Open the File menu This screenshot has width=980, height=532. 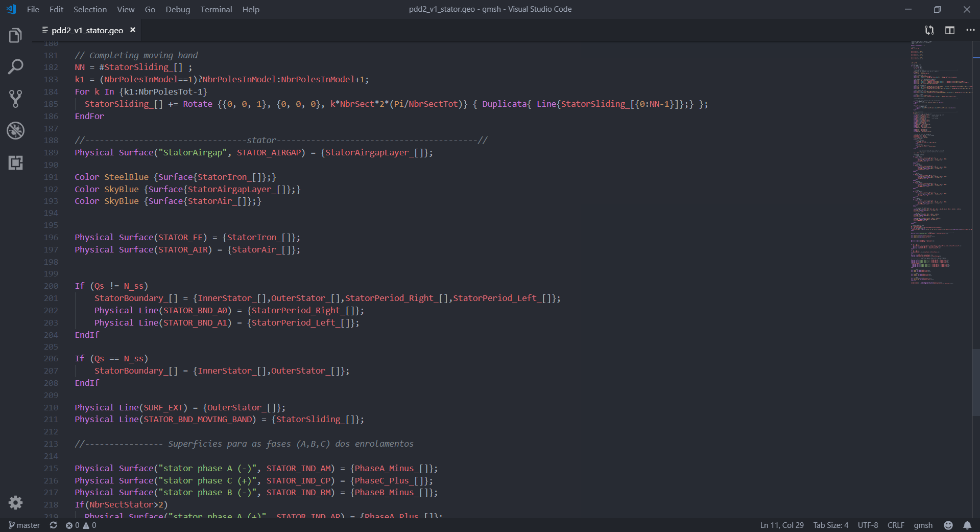tap(33, 9)
